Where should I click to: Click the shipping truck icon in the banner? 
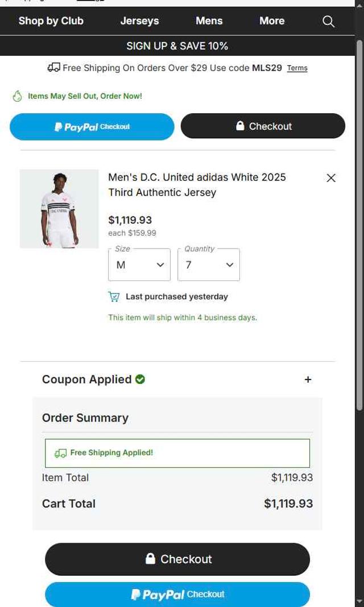(x=53, y=68)
